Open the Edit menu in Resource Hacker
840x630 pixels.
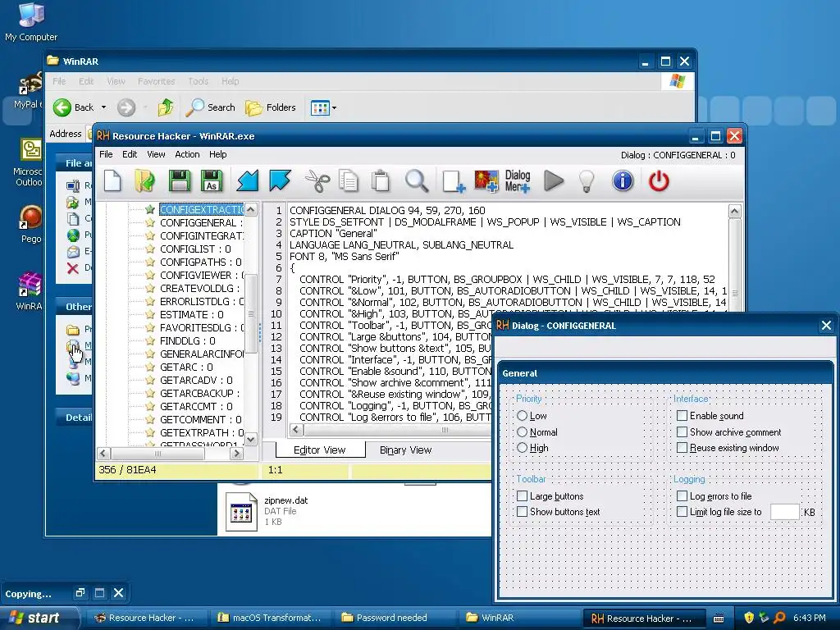pos(130,154)
